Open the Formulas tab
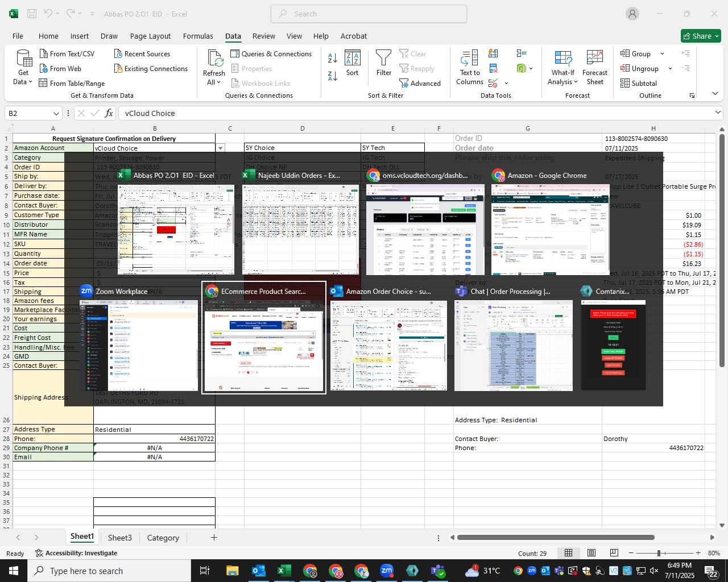 click(x=198, y=36)
